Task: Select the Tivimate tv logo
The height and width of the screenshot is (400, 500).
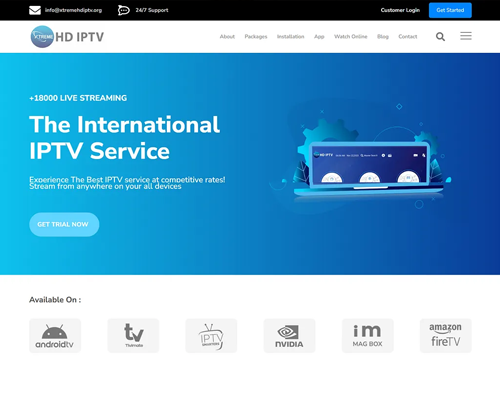Action: [x=133, y=336]
